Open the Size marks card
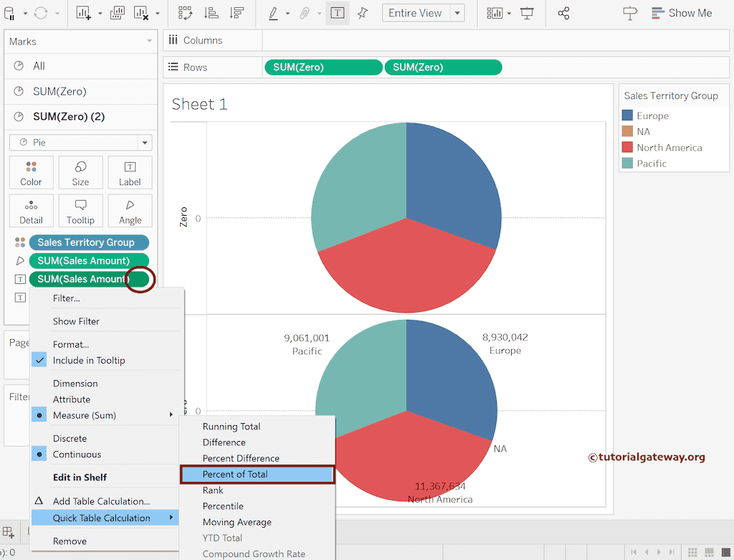 [x=80, y=173]
